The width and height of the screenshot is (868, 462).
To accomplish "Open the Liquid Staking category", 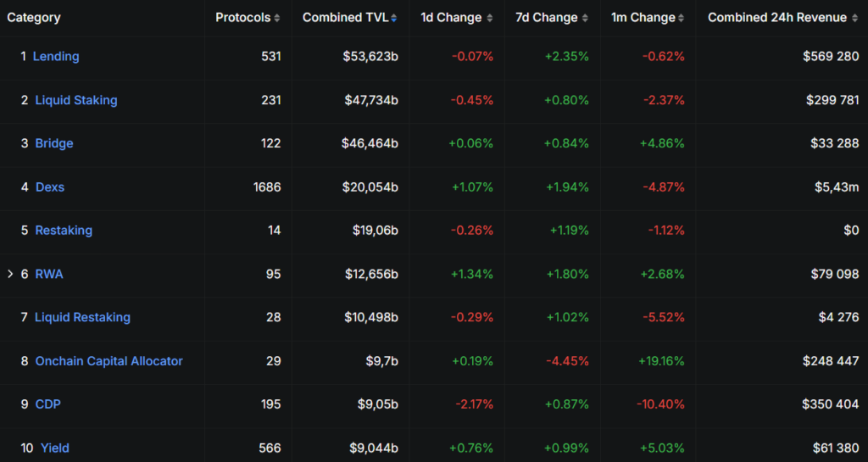I will pos(76,100).
